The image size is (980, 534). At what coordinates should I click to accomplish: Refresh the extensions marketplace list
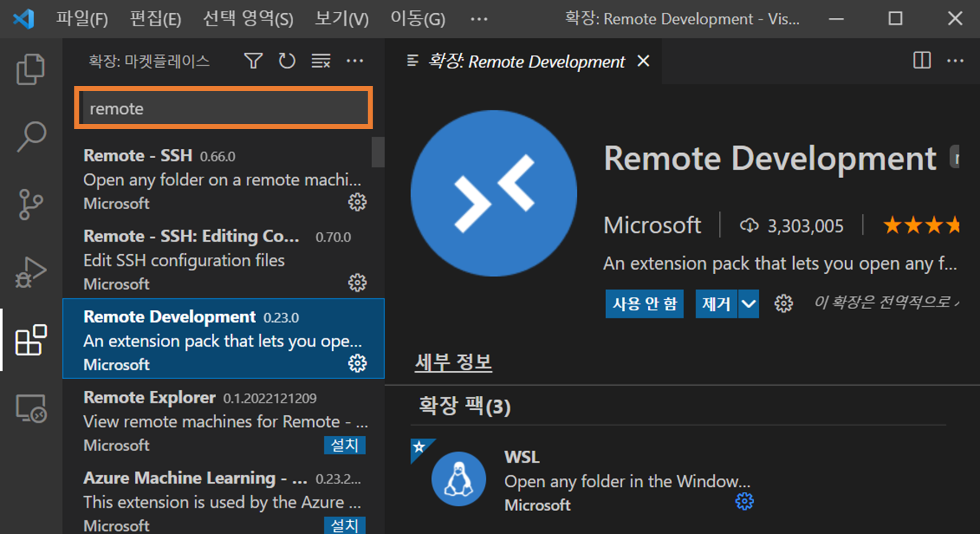(x=287, y=61)
